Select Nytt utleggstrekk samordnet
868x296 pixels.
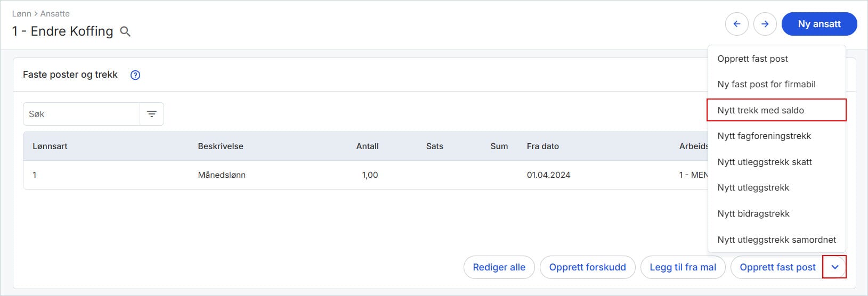(x=776, y=240)
